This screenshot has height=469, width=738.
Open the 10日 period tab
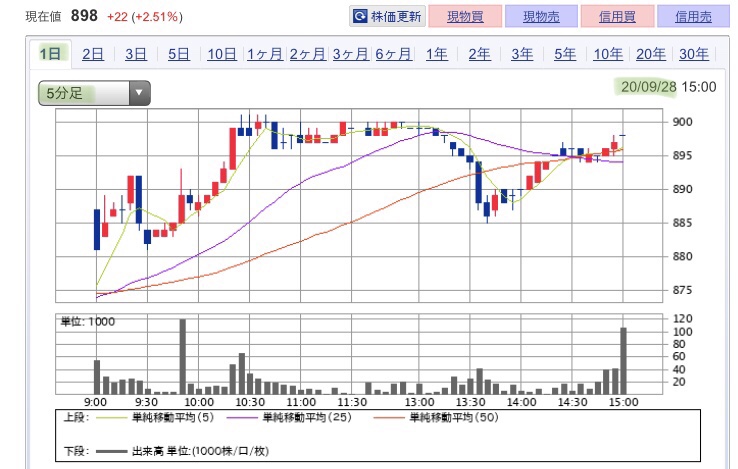tap(222, 54)
